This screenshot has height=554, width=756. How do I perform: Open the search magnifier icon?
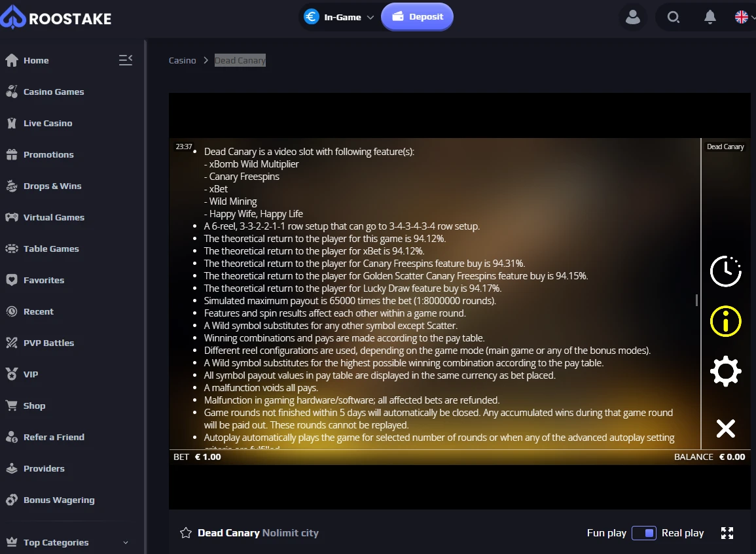pyautogui.click(x=674, y=18)
